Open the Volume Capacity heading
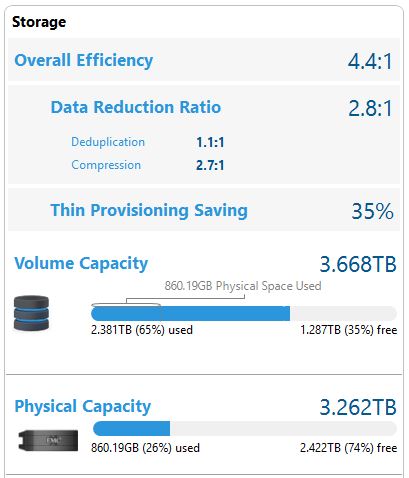Screen dimensions: 409x478 point(81,264)
